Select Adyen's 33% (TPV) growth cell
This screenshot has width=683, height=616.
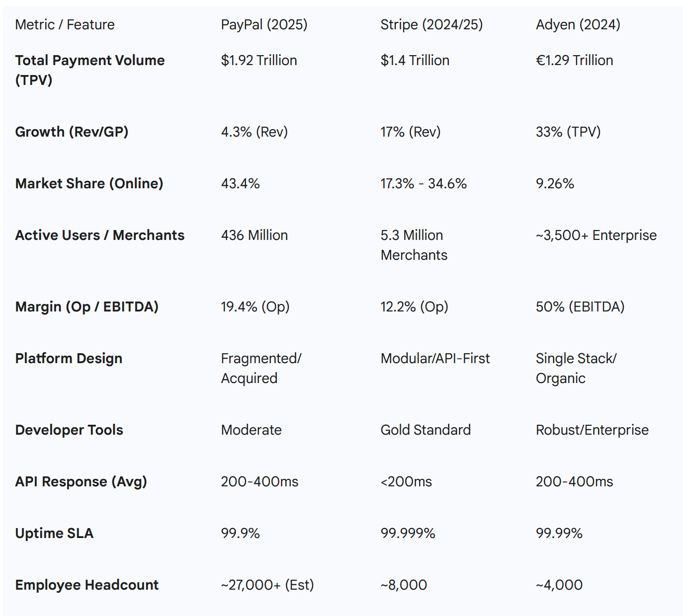(568, 132)
